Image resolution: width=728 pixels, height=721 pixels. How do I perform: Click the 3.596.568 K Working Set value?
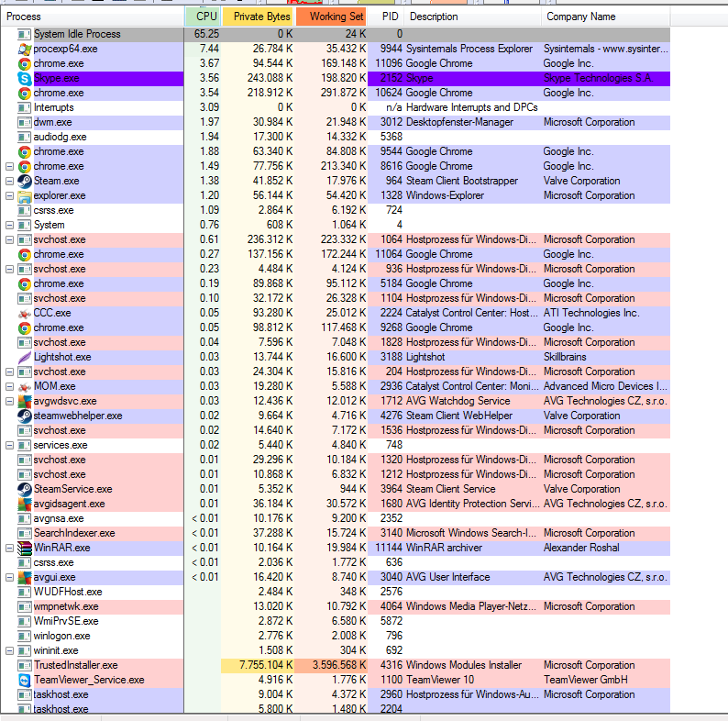339,665
